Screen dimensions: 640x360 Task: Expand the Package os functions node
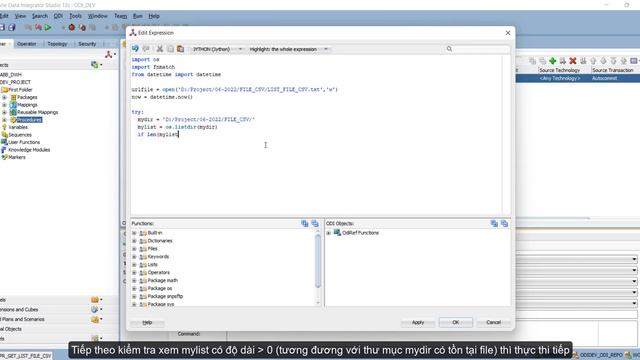(134, 289)
